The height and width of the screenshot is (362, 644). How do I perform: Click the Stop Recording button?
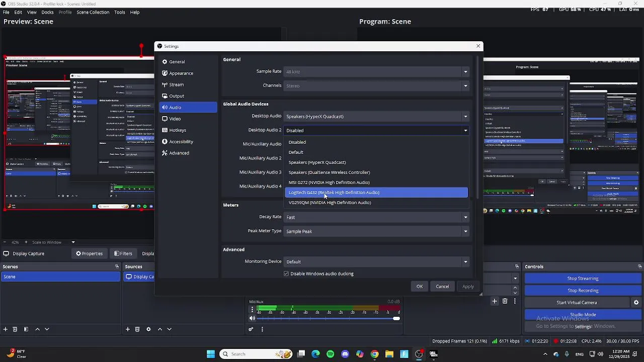[x=583, y=291]
